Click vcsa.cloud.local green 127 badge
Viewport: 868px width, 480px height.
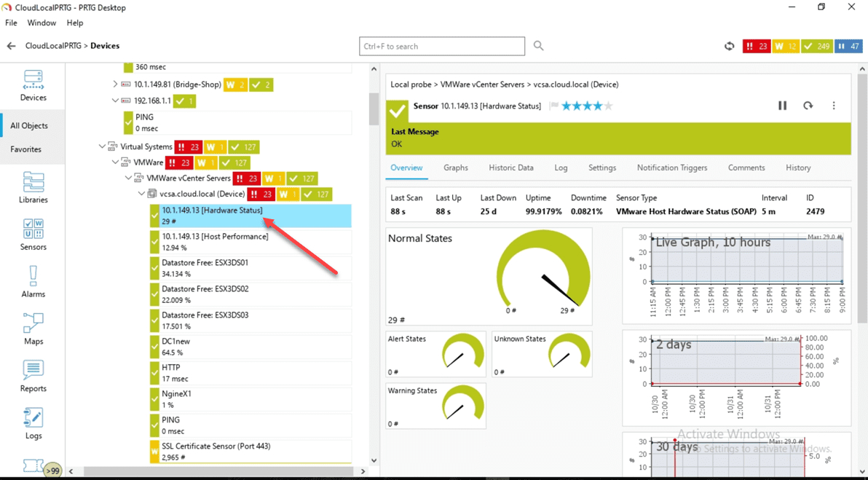pos(317,194)
